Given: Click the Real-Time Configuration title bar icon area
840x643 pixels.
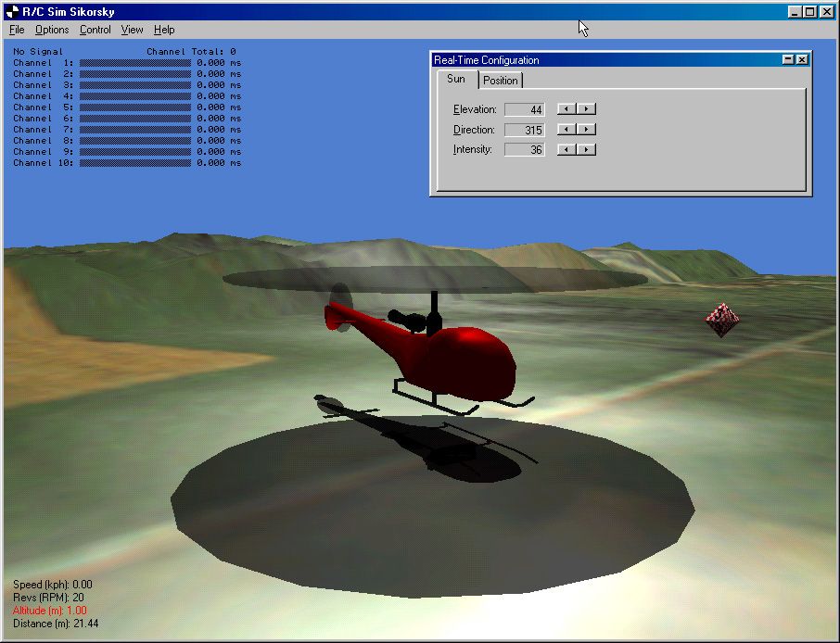Looking at the screenshot, I should pyautogui.click(x=437, y=59).
